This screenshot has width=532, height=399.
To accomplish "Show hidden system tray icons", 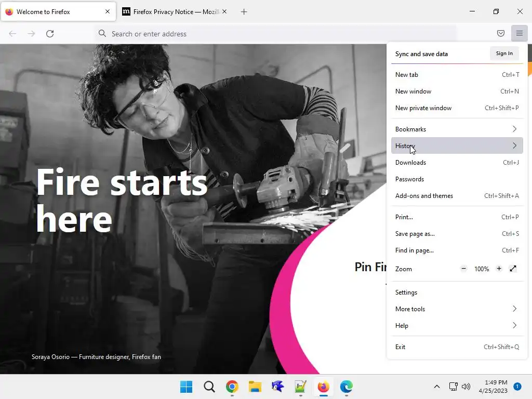I will 436,387.
